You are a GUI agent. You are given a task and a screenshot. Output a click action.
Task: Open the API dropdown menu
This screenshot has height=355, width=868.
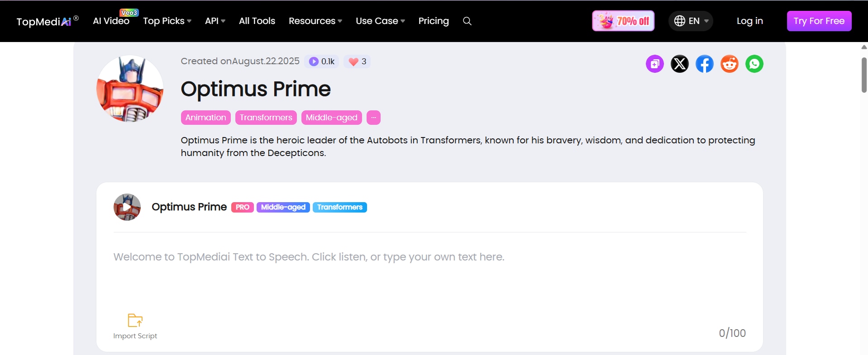coord(215,21)
